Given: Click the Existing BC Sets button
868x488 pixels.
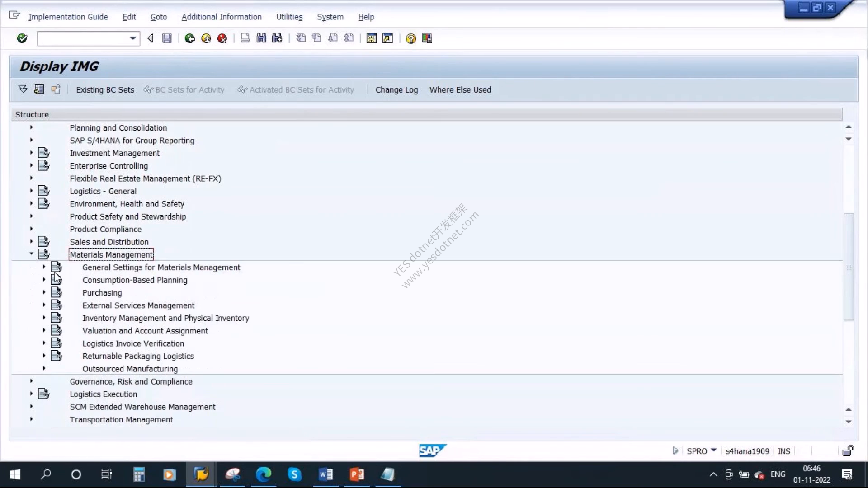Looking at the screenshot, I should pyautogui.click(x=105, y=89).
